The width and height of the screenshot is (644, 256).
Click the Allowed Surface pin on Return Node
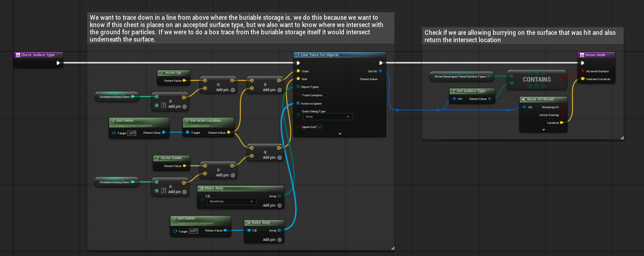pyautogui.click(x=582, y=71)
